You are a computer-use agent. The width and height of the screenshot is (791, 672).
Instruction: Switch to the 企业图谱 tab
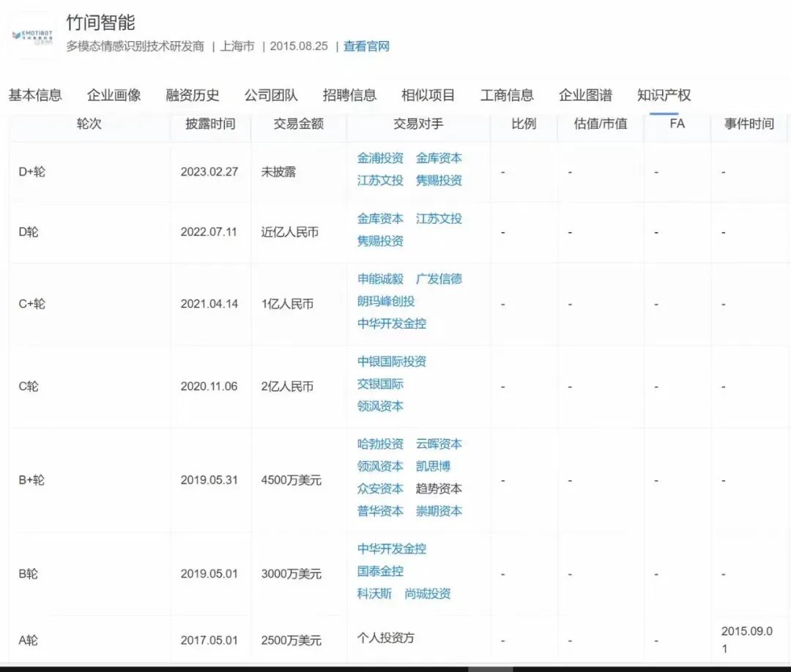pos(586,95)
